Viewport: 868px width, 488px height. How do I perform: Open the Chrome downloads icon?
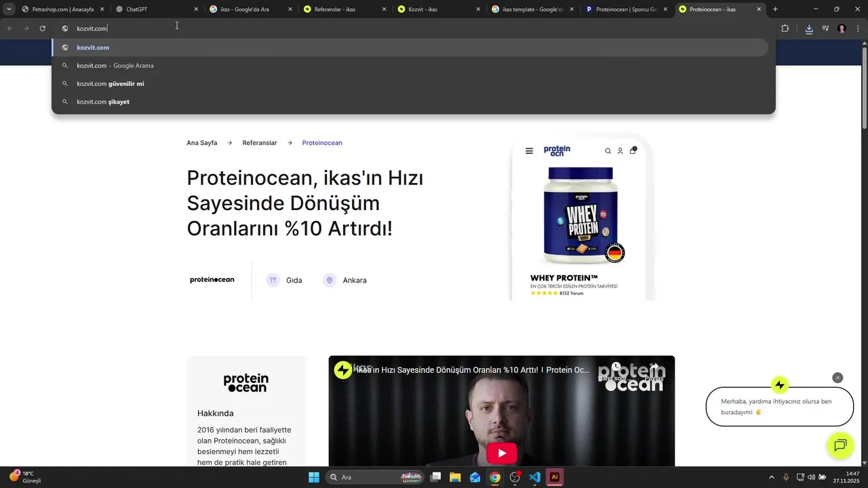[809, 28]
